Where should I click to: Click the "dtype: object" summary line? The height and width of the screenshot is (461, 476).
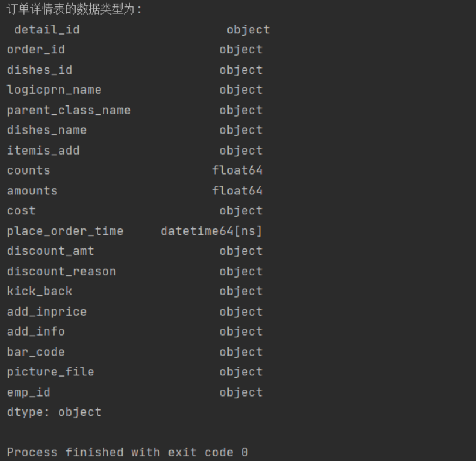click(x=54, y=412)
